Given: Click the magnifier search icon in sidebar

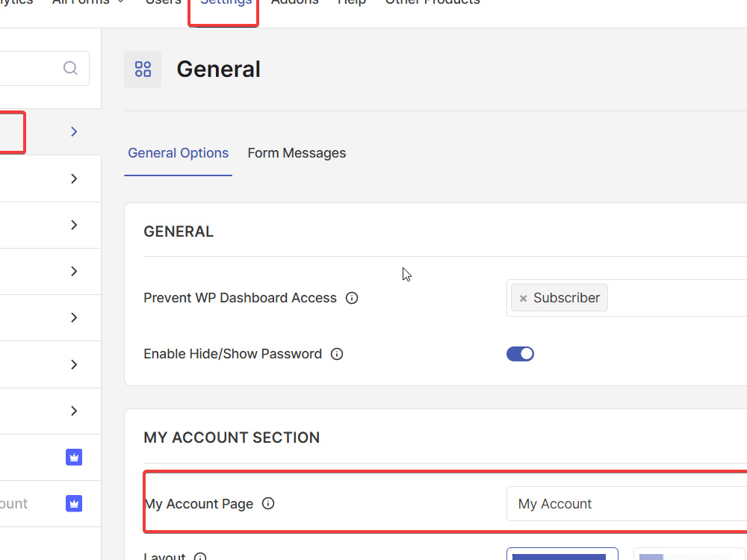Looking at the screenshot, I should [x=70, y=68].
